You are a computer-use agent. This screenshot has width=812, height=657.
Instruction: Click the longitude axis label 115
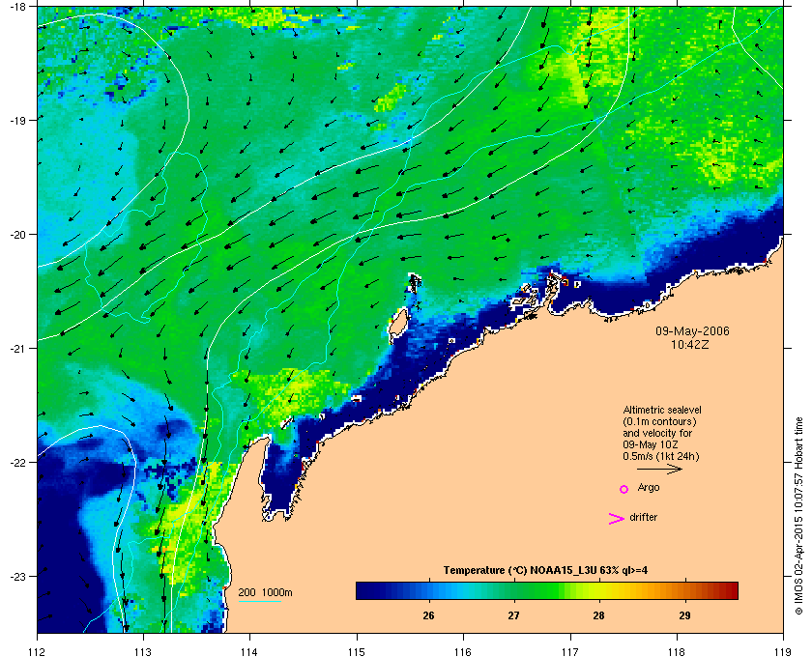click(357, 652)
